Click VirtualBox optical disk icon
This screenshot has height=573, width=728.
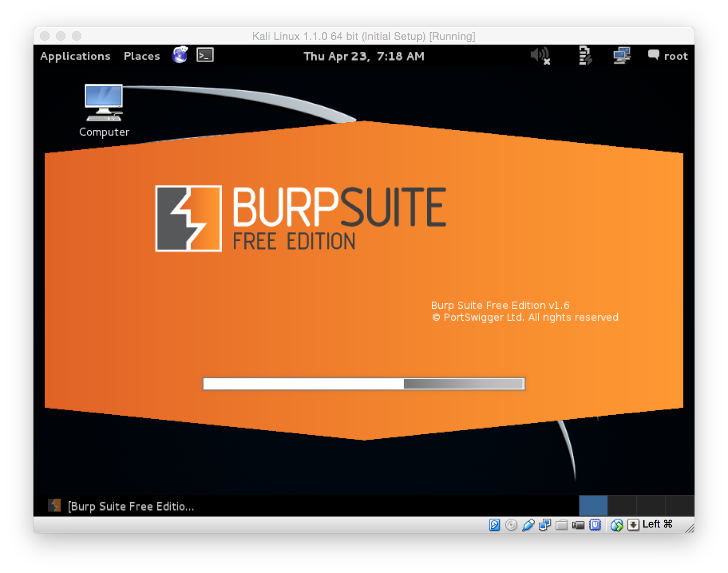click(511, 525)
